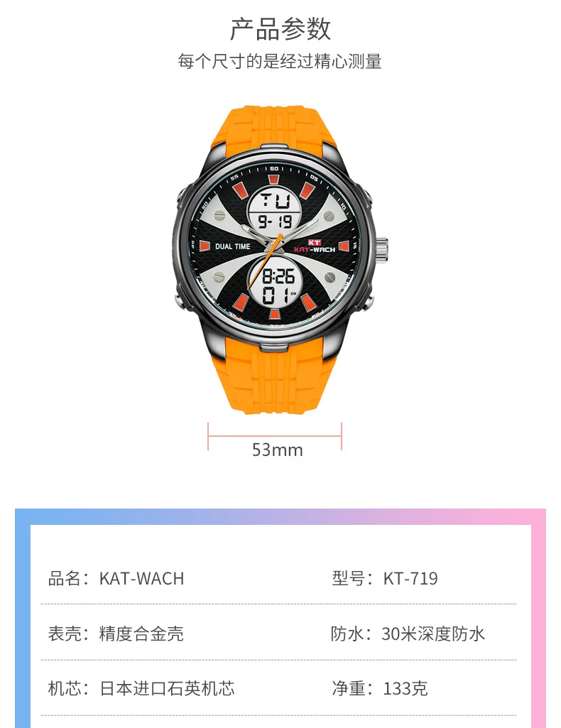The width and height of the screenshot is (561, 728).
Task: Click the upper digital display showing TU 9-19
Action: pyautogui.click(x=275, y=210)
